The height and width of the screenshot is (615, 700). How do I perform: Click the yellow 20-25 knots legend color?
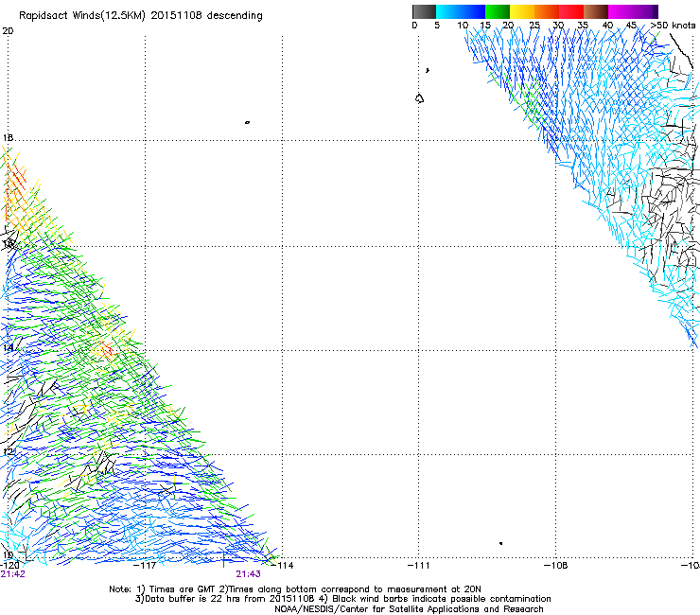(522, 11)
